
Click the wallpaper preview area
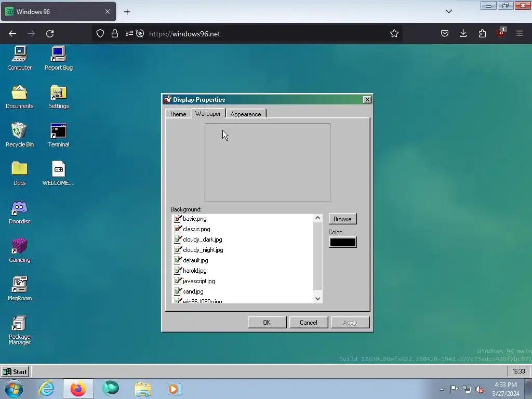pos(268,163)
